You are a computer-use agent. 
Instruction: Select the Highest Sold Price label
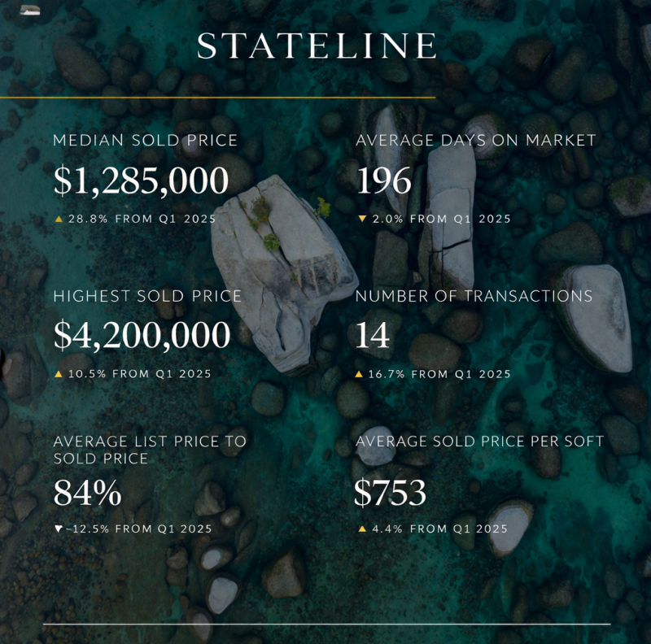pos(147,296)
